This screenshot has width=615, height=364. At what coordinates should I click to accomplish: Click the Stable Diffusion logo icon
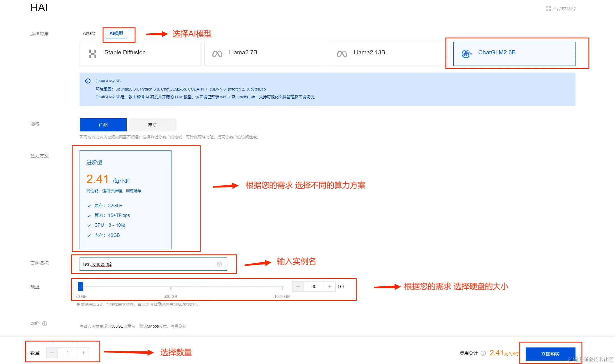[92, 54]
